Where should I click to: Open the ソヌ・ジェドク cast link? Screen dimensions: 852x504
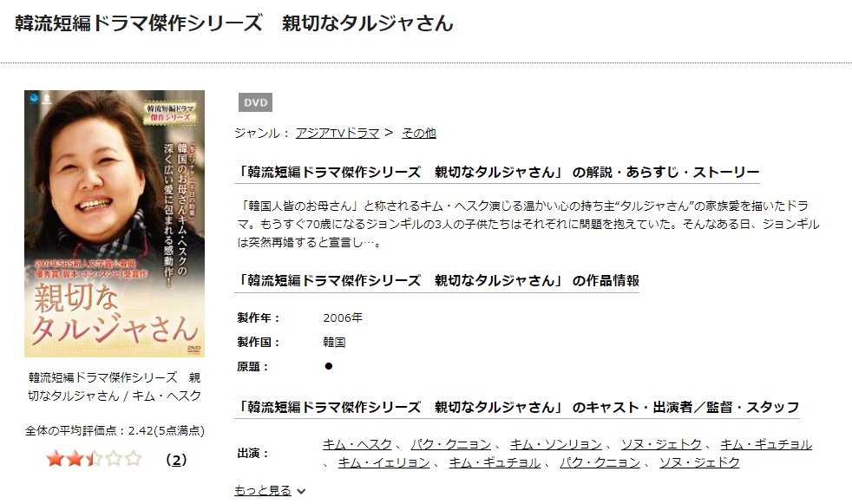[x=699, y=462]
